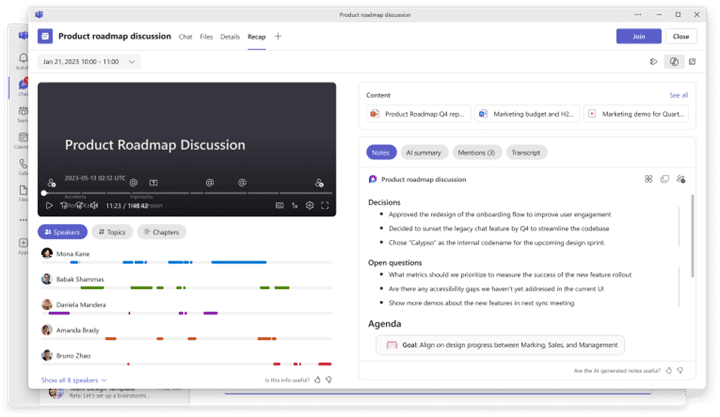This screenshot has width=720, height=417.
Task: Switch to the Chat tab
Action: coord(186,37)
